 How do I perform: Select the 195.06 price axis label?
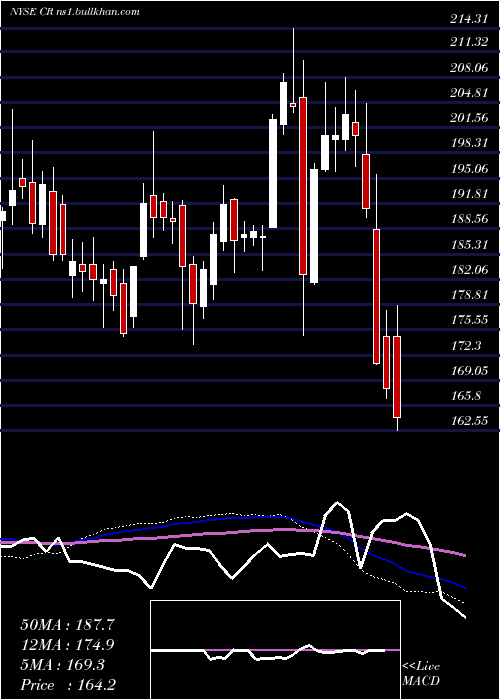pyautogui.click(x=467, y=168)
